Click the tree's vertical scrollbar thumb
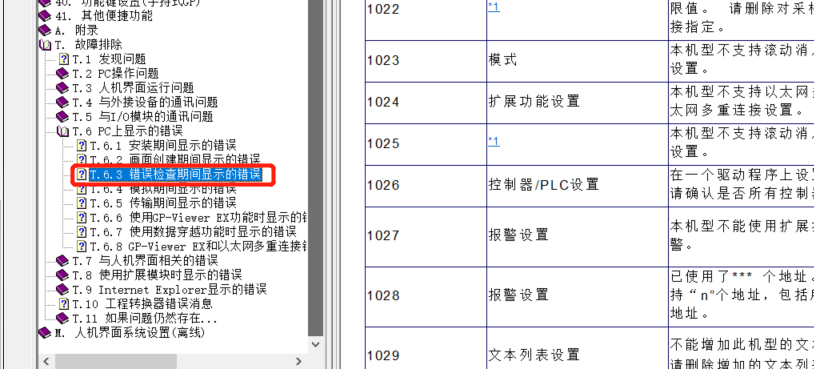The image size is (814, 369). coord(316,167)
